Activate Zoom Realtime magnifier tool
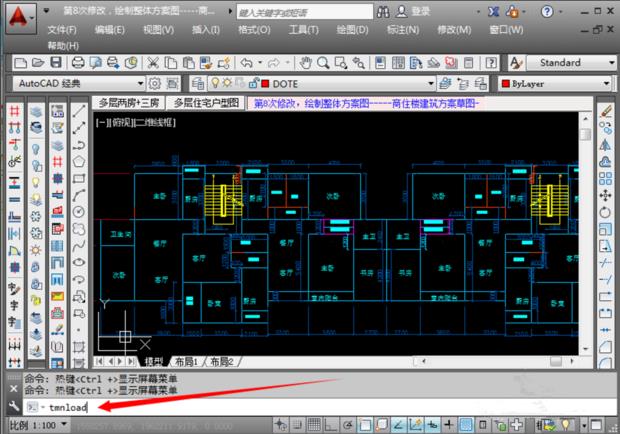The height and width of the screenshot is (434, 620). [323, 62]
